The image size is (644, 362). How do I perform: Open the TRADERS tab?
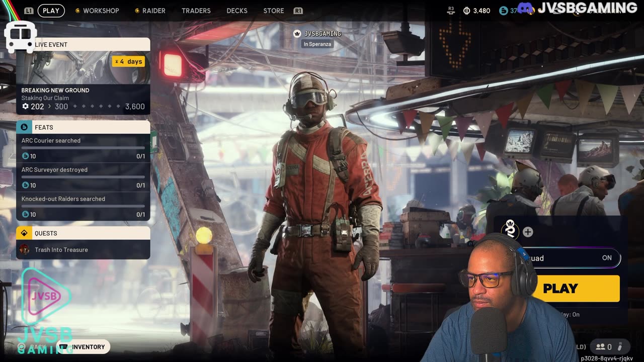click(x=196, y=11)
